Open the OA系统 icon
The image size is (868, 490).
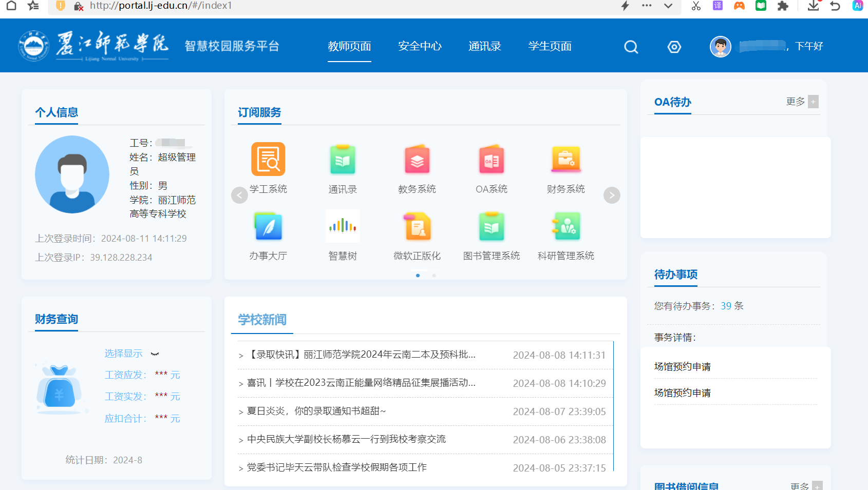[x=491, y=160]
